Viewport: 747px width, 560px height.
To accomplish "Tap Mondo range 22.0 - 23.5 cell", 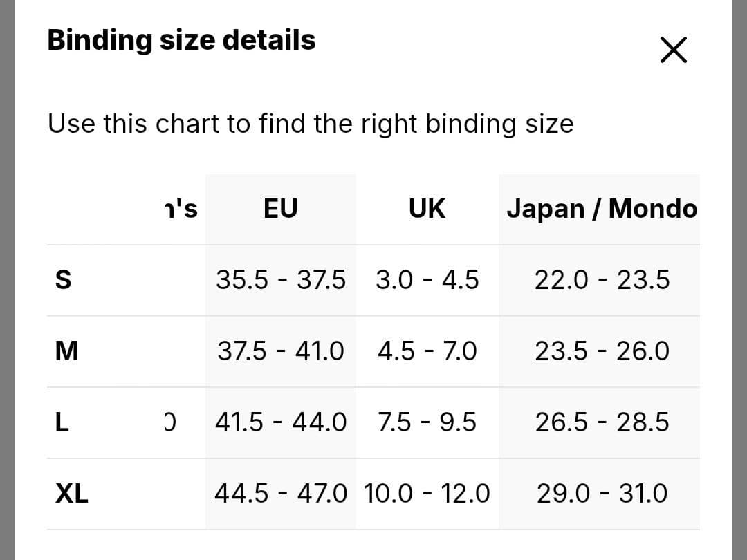I will [601, 280].
